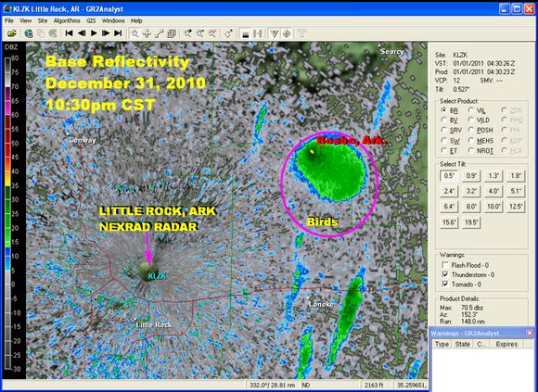Select the 19.5° tilt button
Viewport: 538px width, 392px height.
[x=471, y=222]
